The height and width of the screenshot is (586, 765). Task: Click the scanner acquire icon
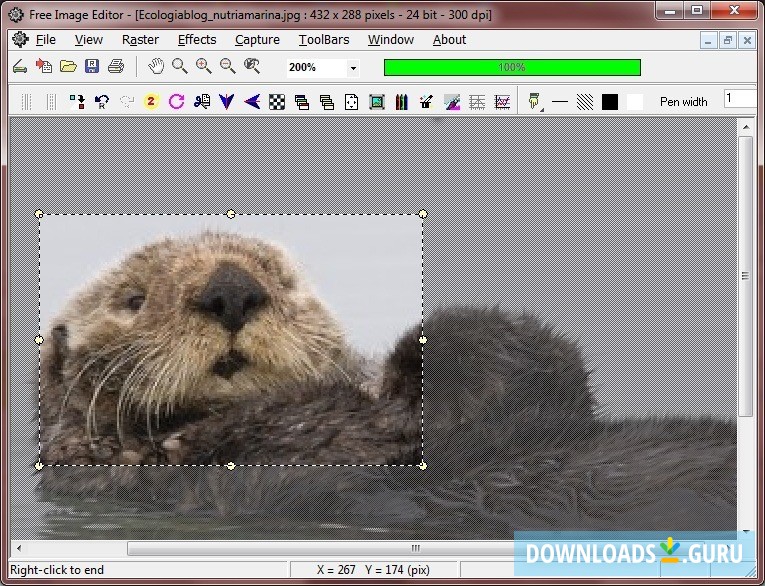pyautogui.click(x=19, y=67)
